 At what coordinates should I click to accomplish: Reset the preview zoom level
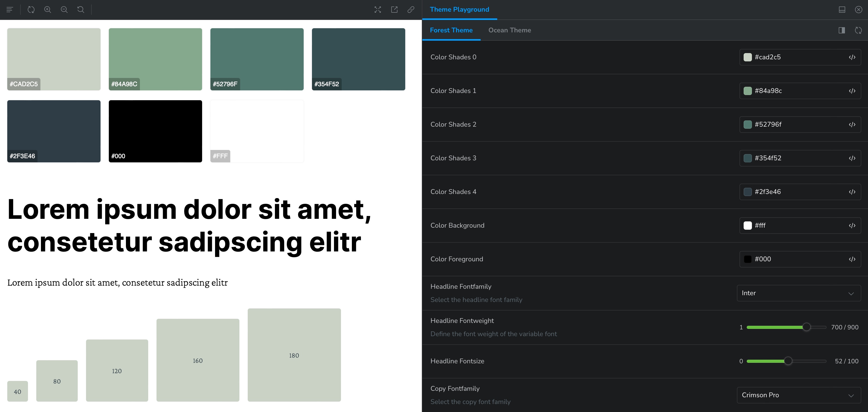[x=81, y=10]
